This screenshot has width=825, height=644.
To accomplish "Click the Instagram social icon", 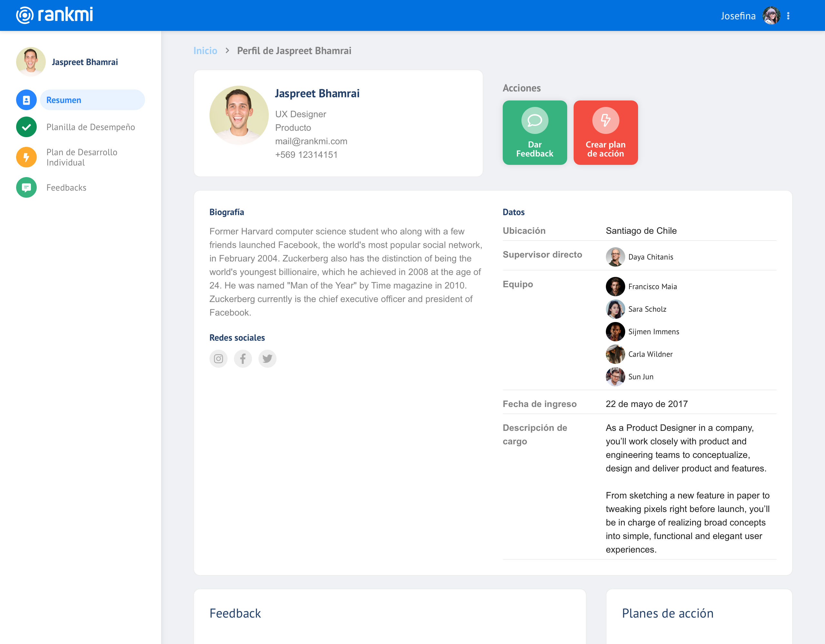I will (x=218, y=358).
